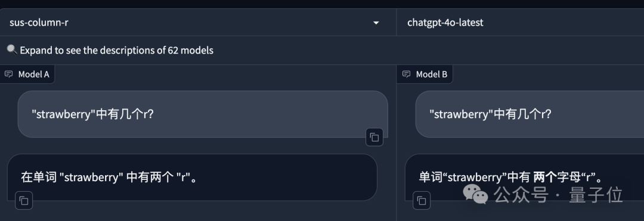
Task: Click the magnifier icon before the Expand text
Action: coord(12,50)
